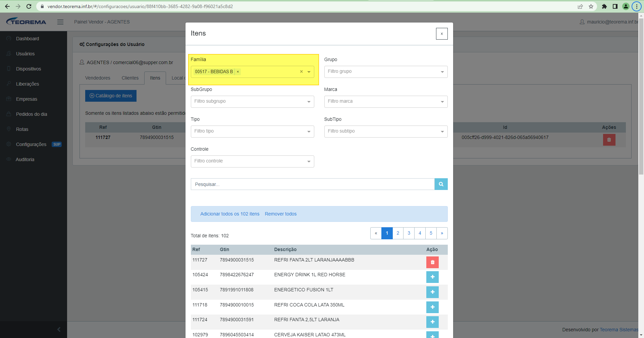
Task: Click Gtin 7894900031515 in dialog table
Action: tap(237, 260)
